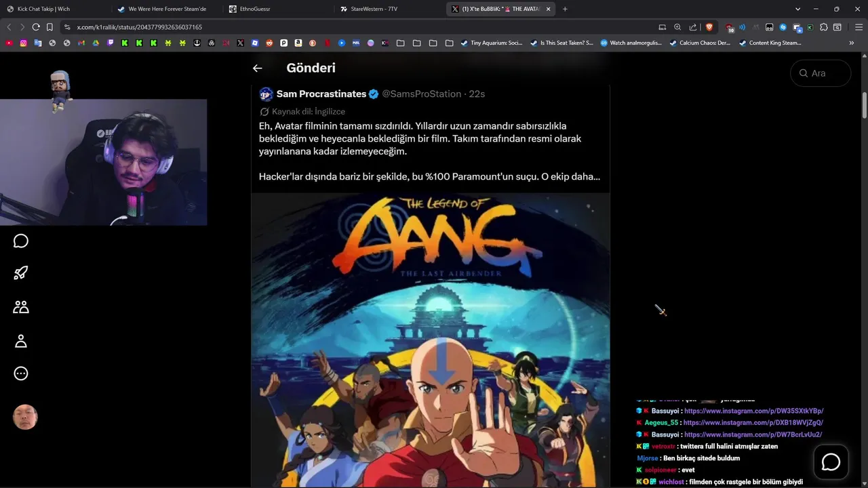Open site settings icon in the address bar
868x488 pixels.
coord(66,27)
